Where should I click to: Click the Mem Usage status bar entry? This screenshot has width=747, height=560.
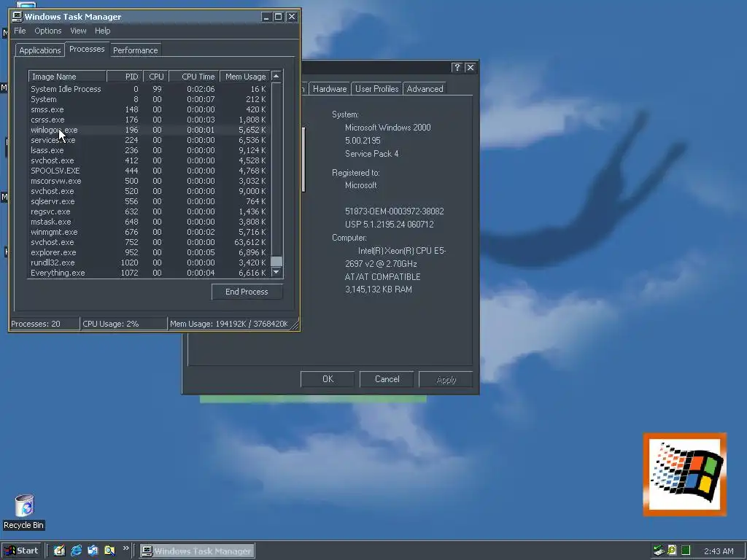tap(228, 324)
